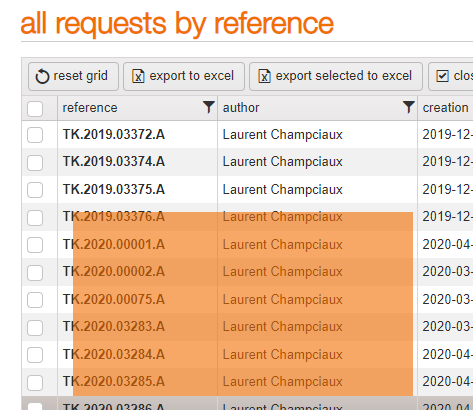Image resolution: width=473 pixels, height=410 pixels.
Task: Open the reference column filter icon
Action: pos(209,107)
